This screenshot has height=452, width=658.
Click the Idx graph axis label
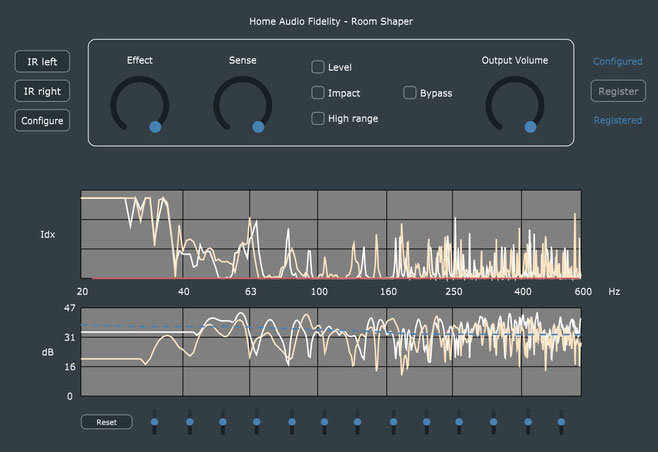coord(47,235)
